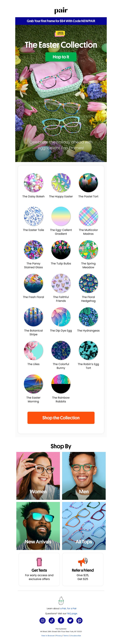Choose The Hoppy Easter pattern thumbnail

pyautogui.click(x=61, y=183)
